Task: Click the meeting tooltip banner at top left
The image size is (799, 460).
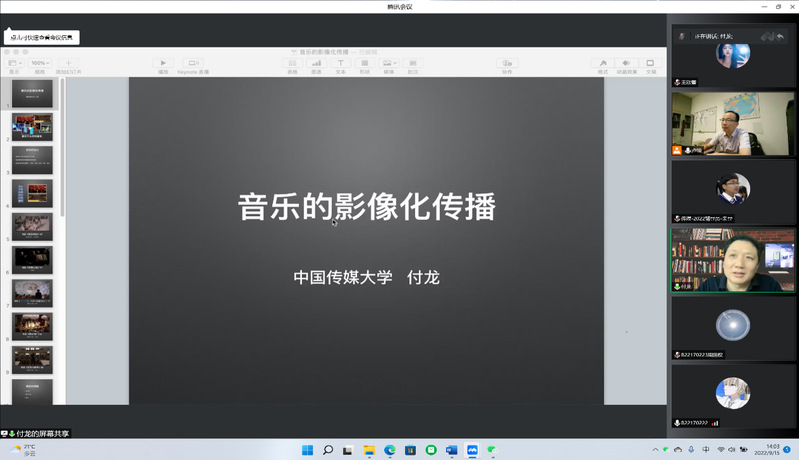Action: [x=42, y=37]
